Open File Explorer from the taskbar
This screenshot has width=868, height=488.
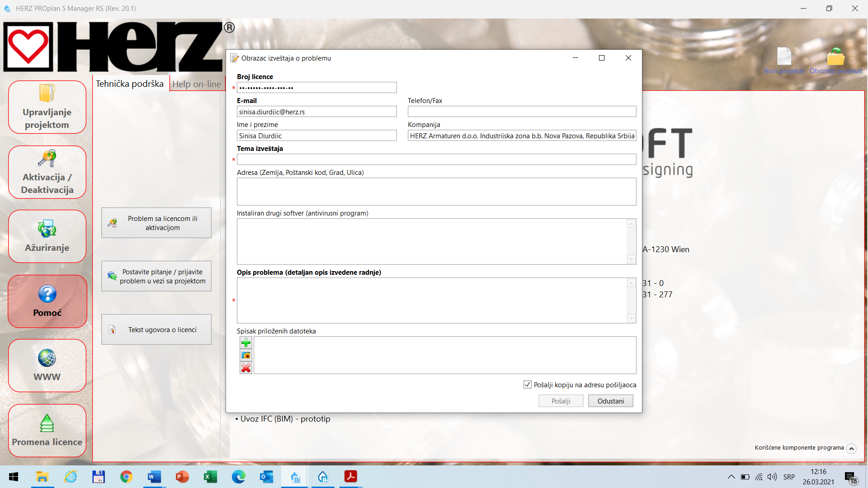click(x=42, y=477)
